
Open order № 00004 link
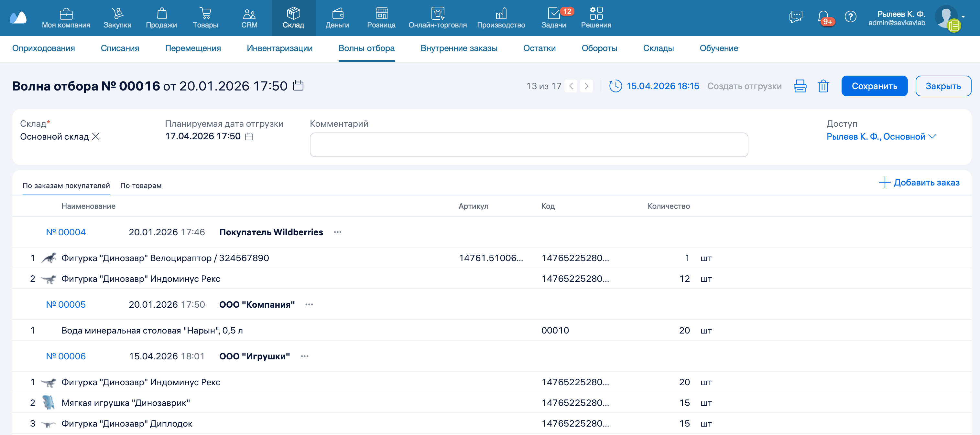pos(66,232)
